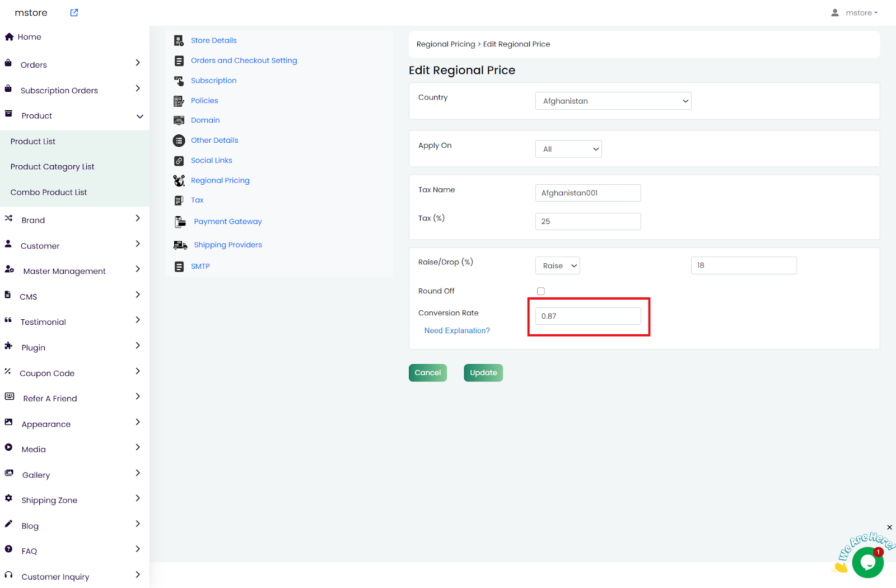The width and height of the screenshot is (896, 588).
Task: Dismiss the We Are Here chat widget
Action: pyautogui.click(x=889, y=528)
